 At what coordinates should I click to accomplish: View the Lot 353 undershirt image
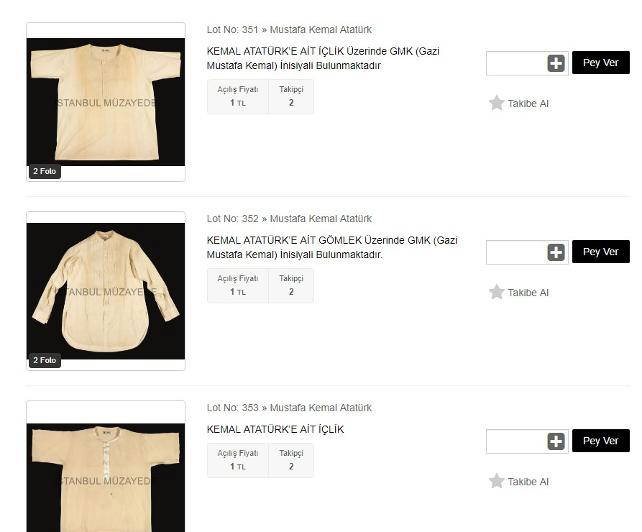[x=106, y=478]
